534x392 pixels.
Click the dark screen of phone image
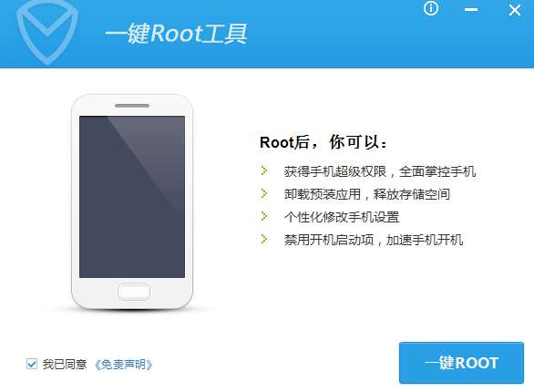pos(132,197)
